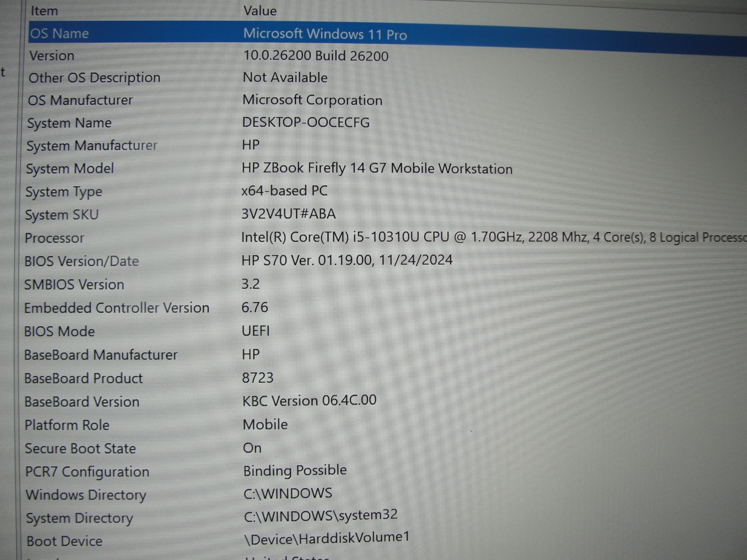Select the System Type row
This screenshot has height=560, width=747.
pos(64,192)
